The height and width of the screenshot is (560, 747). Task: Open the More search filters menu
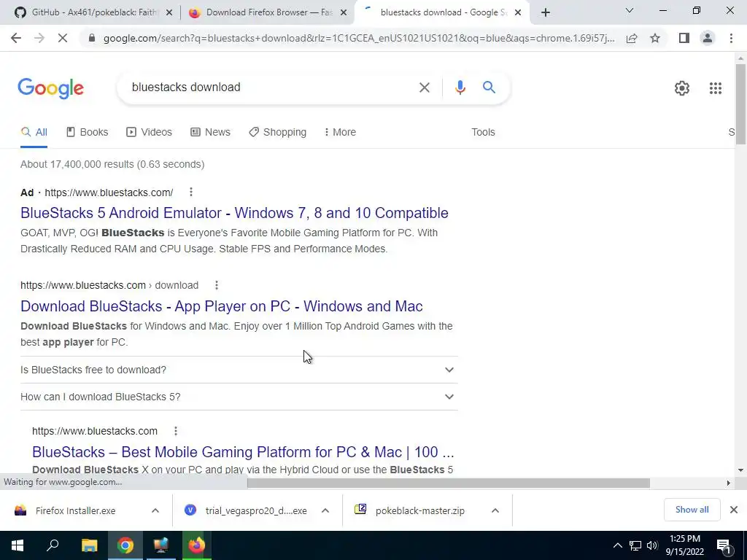pyautogui.click(x=340, y=132)
